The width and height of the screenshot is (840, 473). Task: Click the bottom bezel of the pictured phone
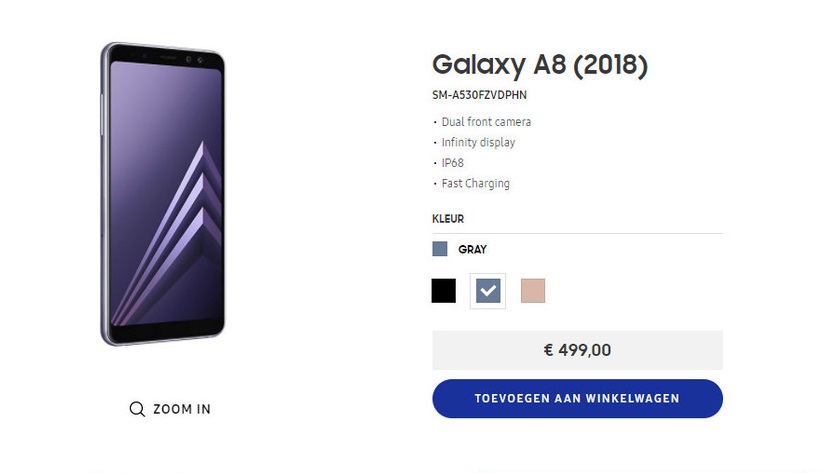pos(165,334)
